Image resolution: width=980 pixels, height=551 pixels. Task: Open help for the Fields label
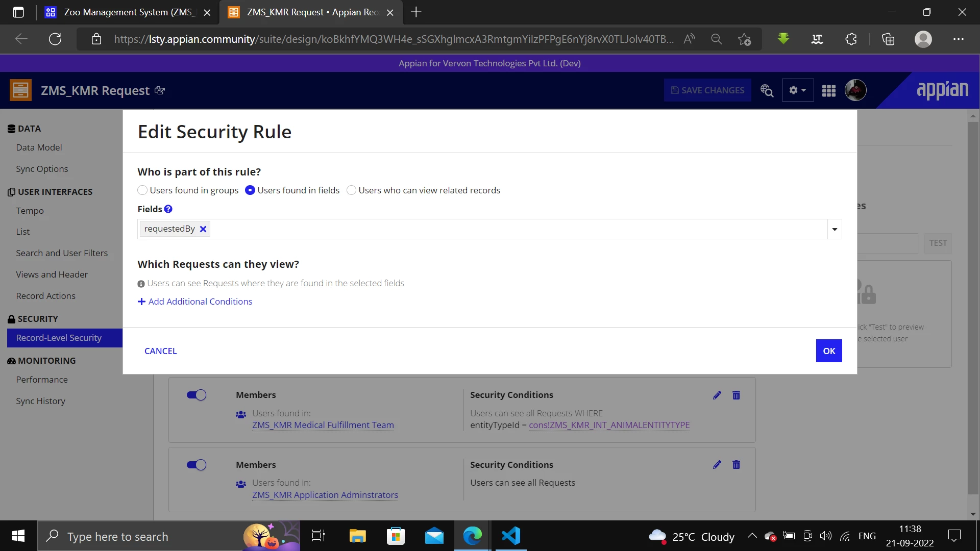pyautogui.click(x=168, y=209)
